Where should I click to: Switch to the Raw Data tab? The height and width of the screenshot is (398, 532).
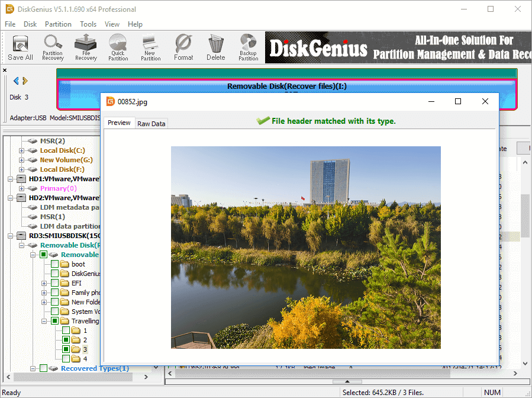151,123
